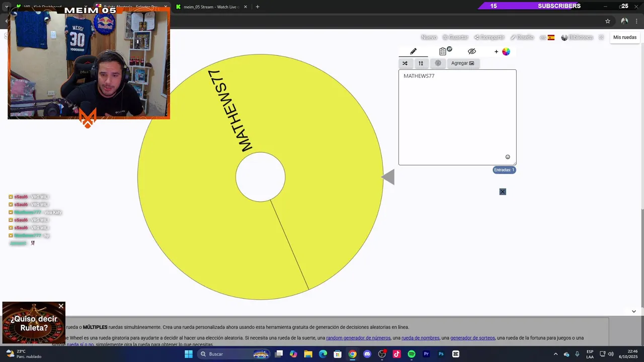Screen dimensions: 644x362
Task: Click the wheel pointer arrow
Action: click(388, 177)
